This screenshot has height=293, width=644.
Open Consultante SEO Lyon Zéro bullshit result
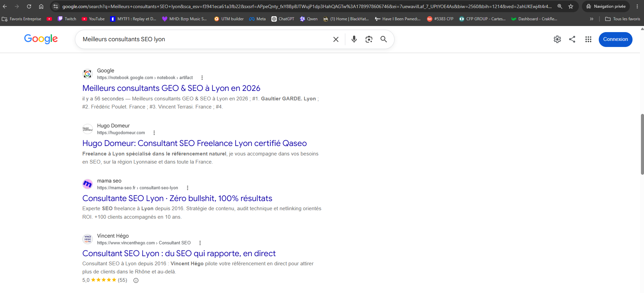click(x=177, y=198)
